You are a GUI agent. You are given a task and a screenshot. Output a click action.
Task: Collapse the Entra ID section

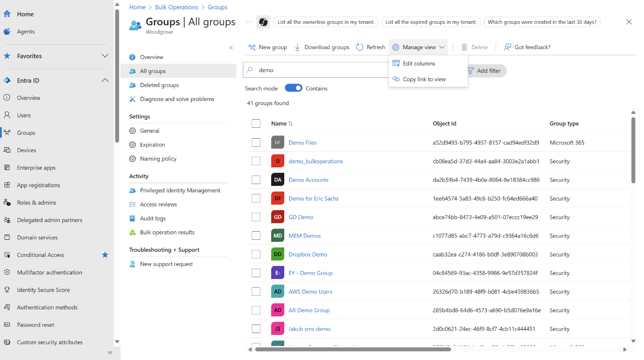[105, 81]
